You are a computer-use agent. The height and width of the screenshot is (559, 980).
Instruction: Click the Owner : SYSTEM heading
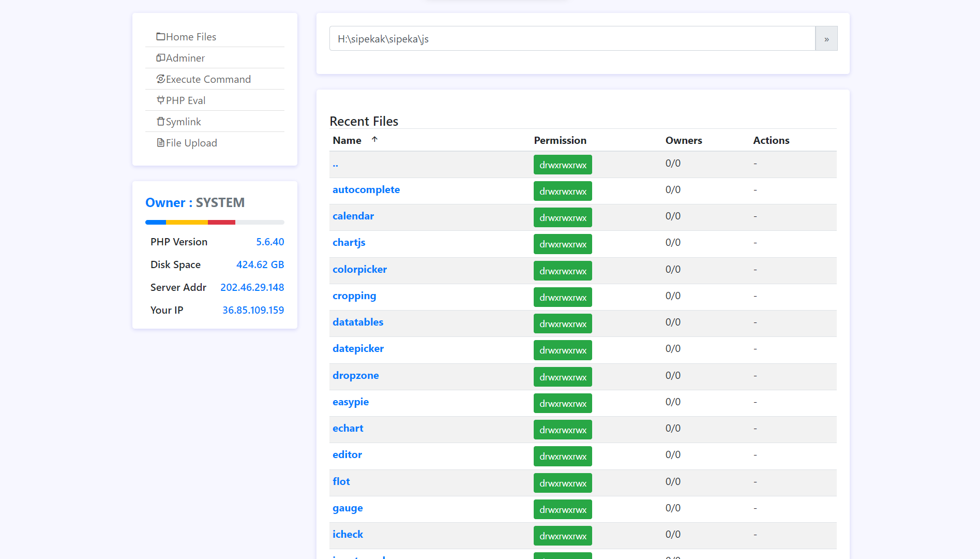click(x=195, y=202)
